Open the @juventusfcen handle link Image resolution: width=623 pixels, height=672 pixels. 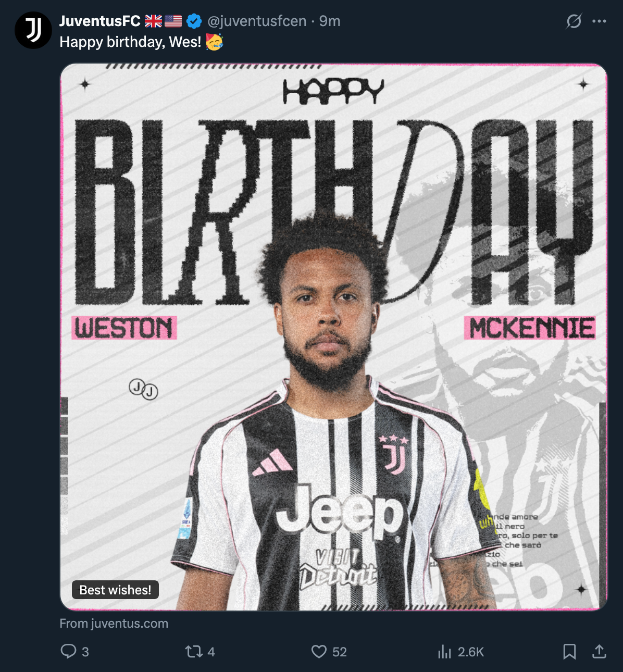click(257, 21)
